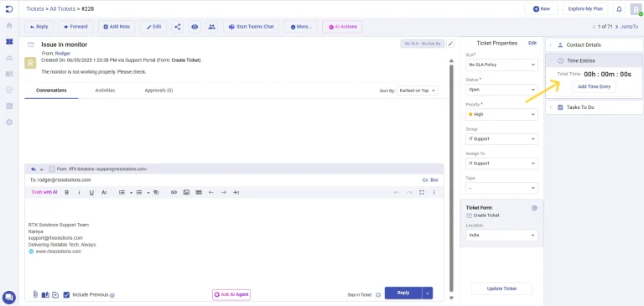Click the Cc link in reply header
644x306 pixels.
[x=425, y=180]
